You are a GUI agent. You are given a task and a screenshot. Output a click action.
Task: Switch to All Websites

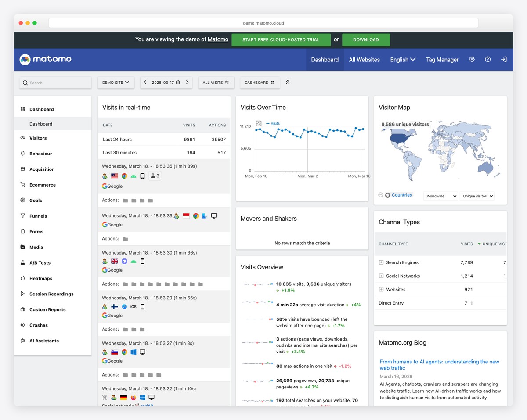click(364, 59)
